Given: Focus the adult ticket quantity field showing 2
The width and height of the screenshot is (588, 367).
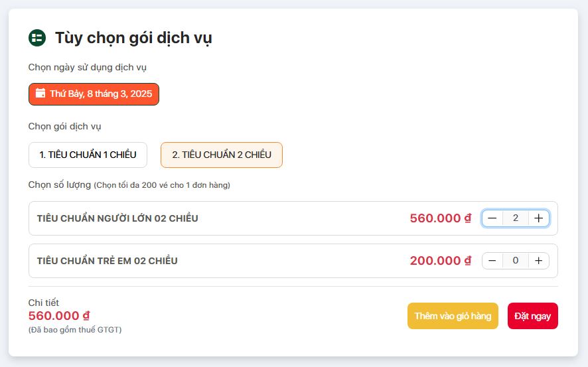Looking at the screenshot, I should coord(516,218).
